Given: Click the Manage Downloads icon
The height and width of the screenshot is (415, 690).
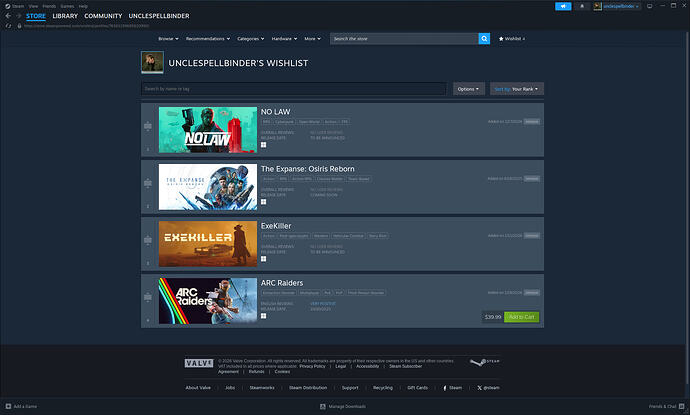Looking at the screenshot, I should [321, 407].
